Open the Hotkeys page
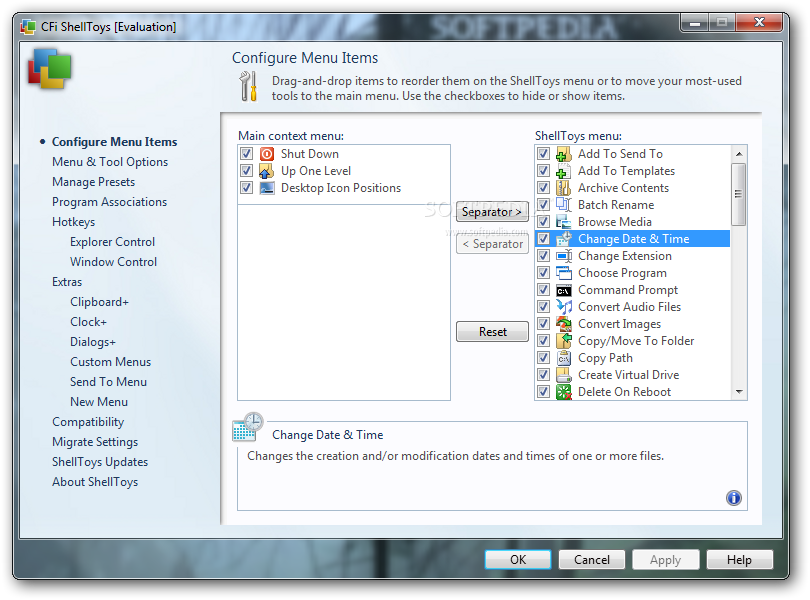 73,222
